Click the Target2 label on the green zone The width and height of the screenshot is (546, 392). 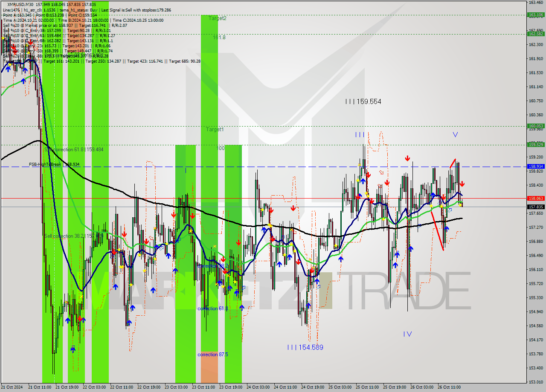[218, 18]
